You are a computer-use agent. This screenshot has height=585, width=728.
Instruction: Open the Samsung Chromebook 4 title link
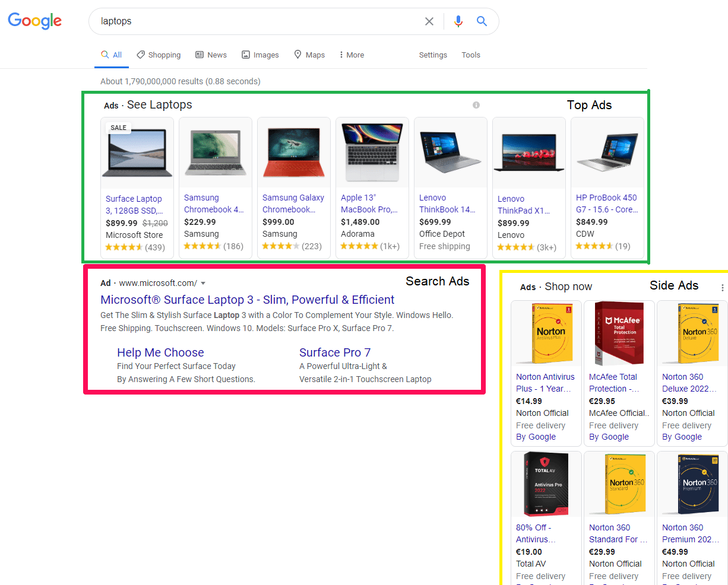(x=214, y=204)
